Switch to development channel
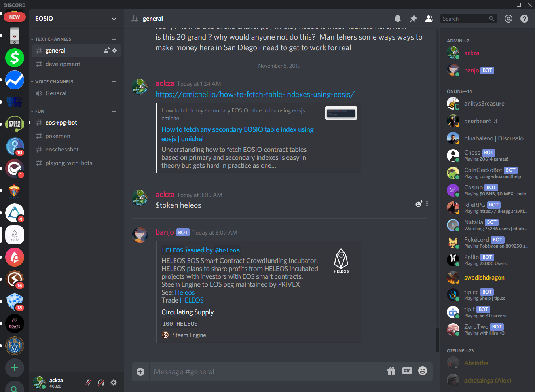The width and height of the screenshot is (535, 392). [76, 64]
